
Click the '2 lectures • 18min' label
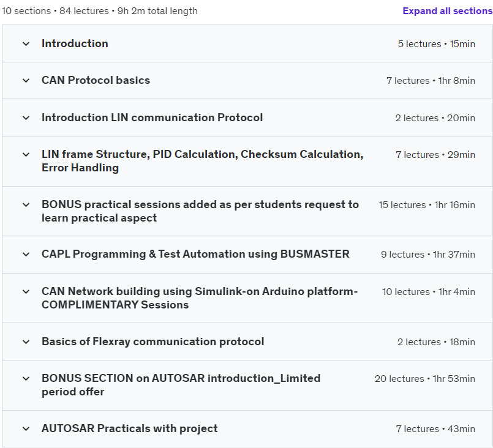point(436,342)
